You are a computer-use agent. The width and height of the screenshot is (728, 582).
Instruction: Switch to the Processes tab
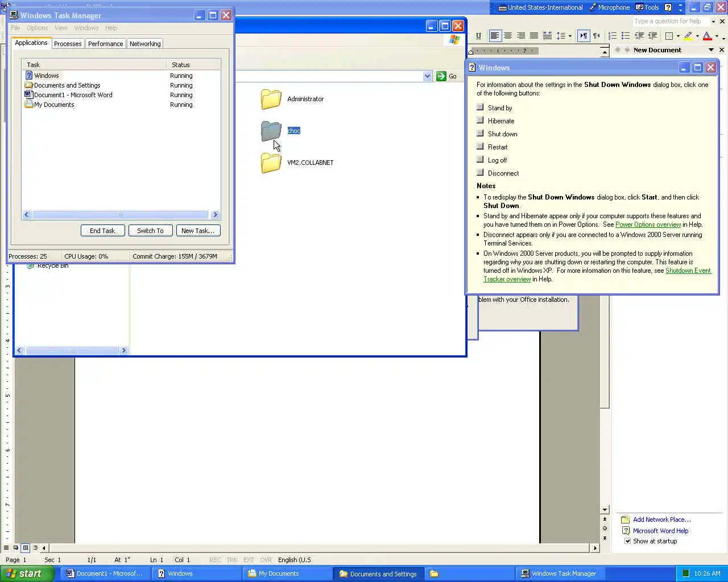pos(68,44)
